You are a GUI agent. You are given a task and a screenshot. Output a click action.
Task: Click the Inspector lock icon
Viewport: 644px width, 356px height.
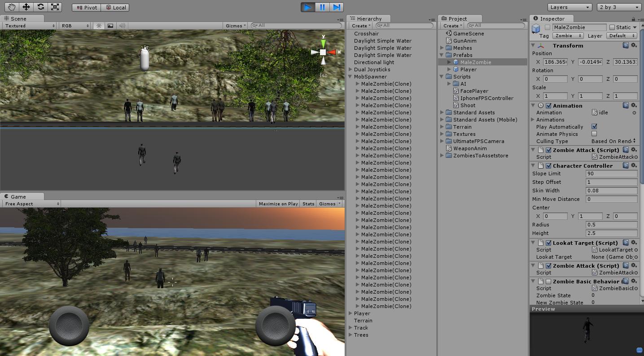[x=633, y=19]
